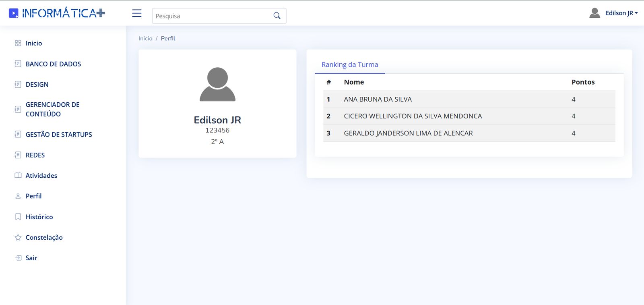Screen dimensions: 644x305
Task: Click the Nome column header
Action: pos(354,82)
